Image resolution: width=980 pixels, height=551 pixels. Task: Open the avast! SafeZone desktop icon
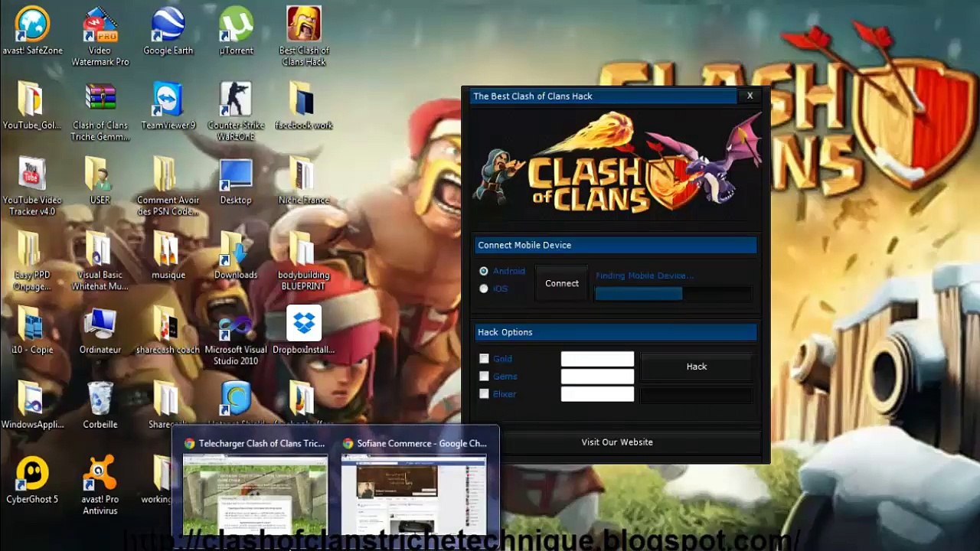coord(32,32)
